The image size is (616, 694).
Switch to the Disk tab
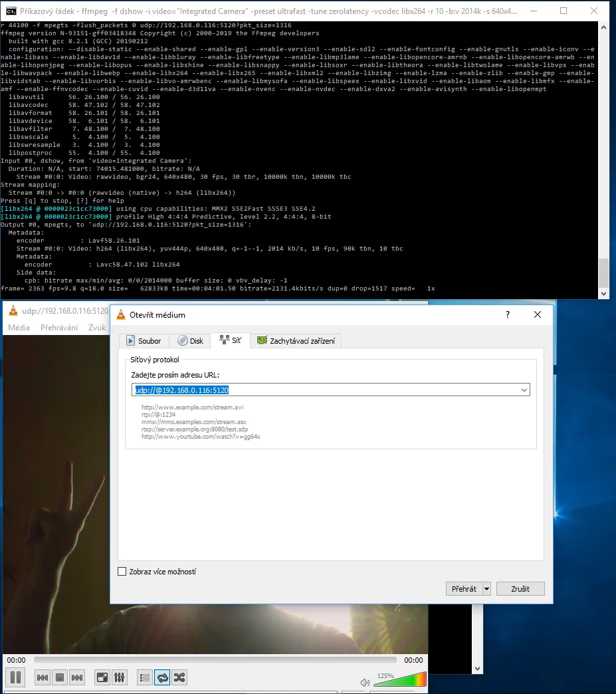(x=191, y=340)
